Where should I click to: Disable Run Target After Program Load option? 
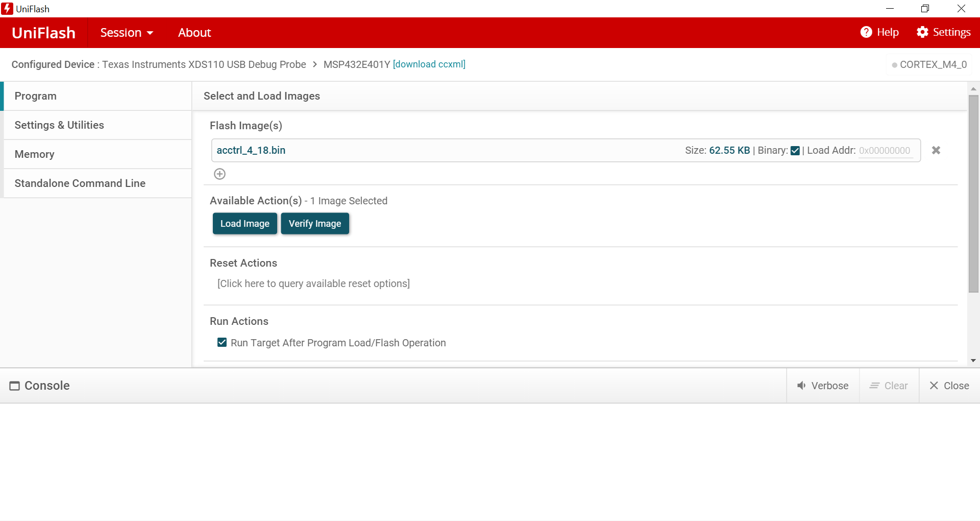[222, 343]
